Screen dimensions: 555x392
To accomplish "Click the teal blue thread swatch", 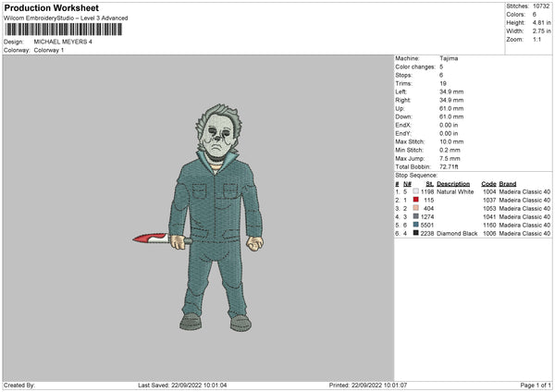I will pyautogui.click(x=415, y=225).
